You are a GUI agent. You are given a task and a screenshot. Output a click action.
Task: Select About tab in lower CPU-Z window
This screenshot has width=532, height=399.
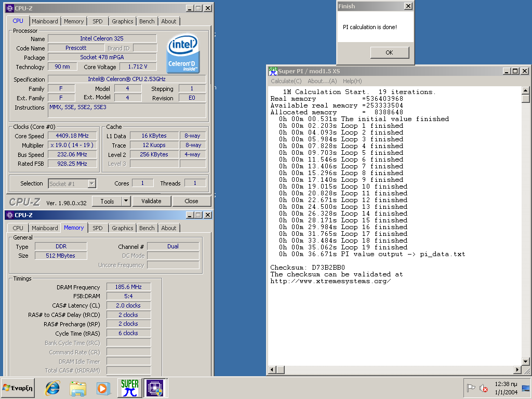click(169, 228)
